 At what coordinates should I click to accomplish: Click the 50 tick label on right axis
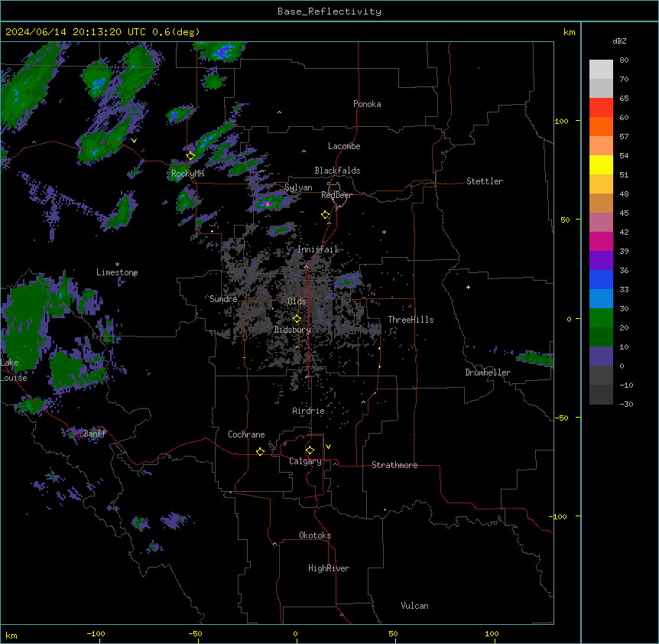[565, 220]
